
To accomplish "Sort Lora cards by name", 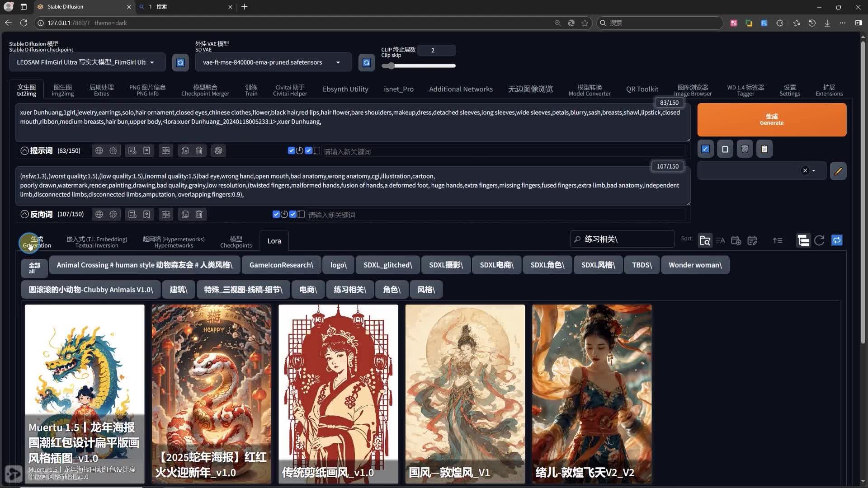I will [x=721, y=240].
